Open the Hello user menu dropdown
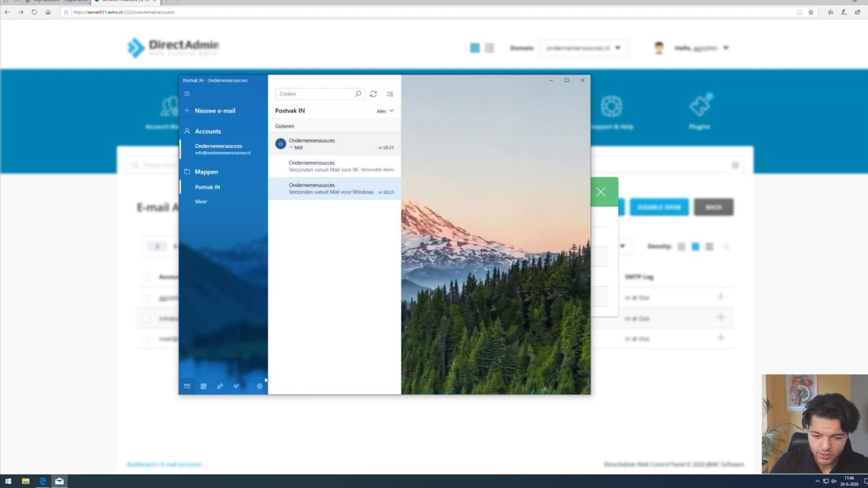868x488 pixels. click(x=701, y=48)
